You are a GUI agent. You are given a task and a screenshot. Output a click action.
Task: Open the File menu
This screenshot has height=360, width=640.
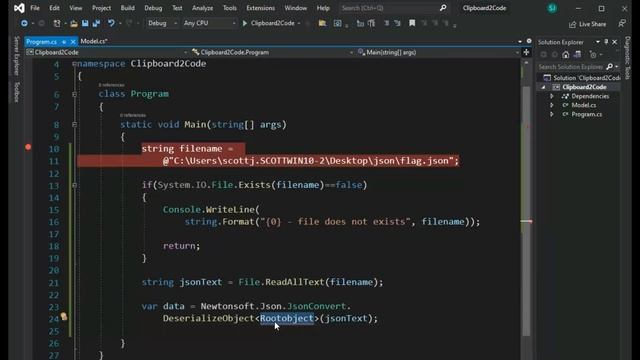(35, 8)
